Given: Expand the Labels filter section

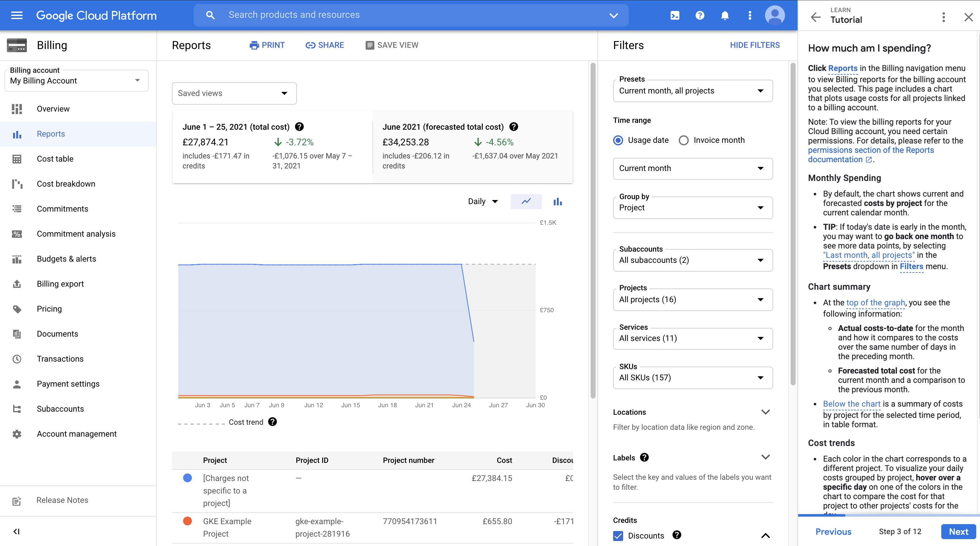Looking at the screenshot, I should click(x=765, y=457).
